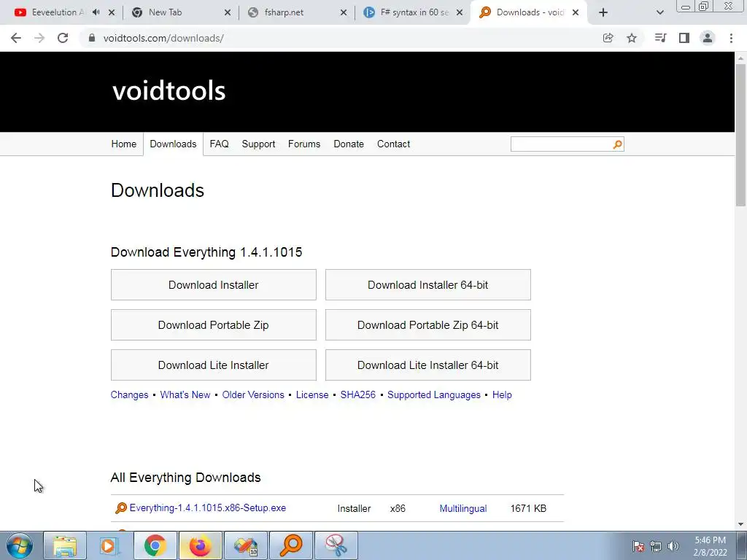Image resolution: width=747 pixels, height=560 pixels.
Task: Click the Download Installer button
Action: point(214,285)
